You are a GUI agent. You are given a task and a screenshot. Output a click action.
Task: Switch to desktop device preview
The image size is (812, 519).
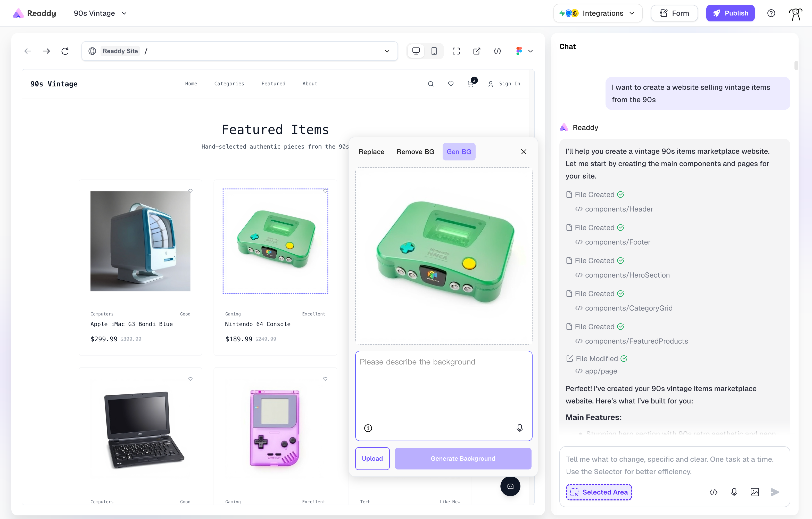416,51
